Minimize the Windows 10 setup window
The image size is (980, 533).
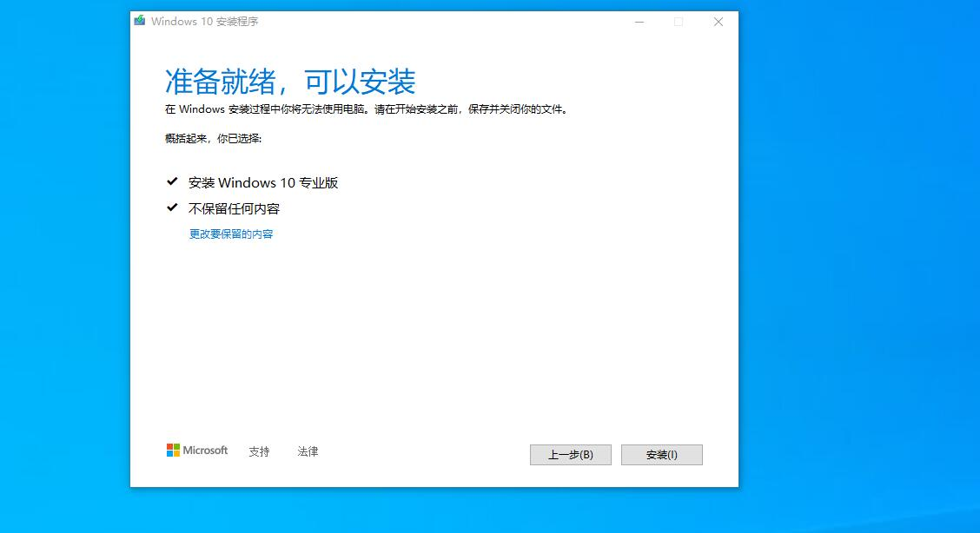[x=639, y=22]
